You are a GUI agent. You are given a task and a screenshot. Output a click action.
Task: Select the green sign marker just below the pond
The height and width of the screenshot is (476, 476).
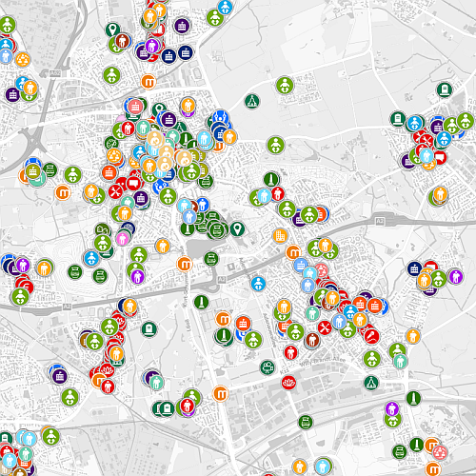[x=211, y=259]
